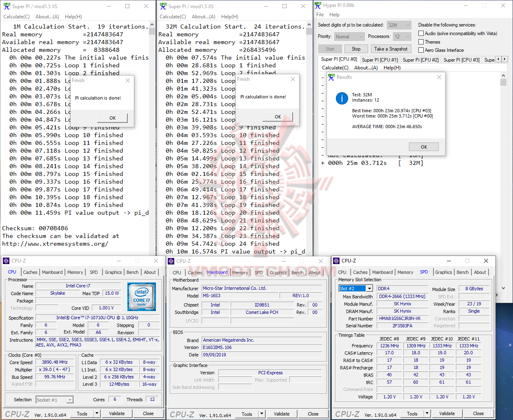The height and width of the screenshot is (420, 513).
Task: Toggle Audio Vista incompatibility checkbox
Action: [421, 33]
